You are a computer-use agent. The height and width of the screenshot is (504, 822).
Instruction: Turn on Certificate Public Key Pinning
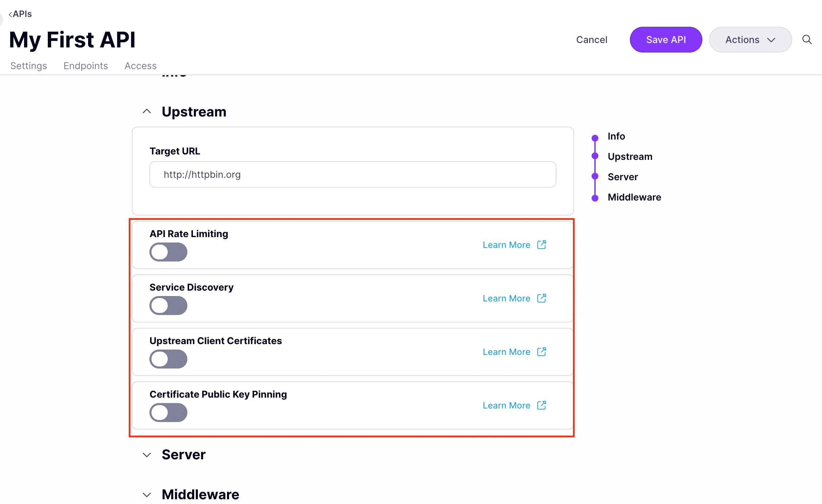(x=168, y=413)
